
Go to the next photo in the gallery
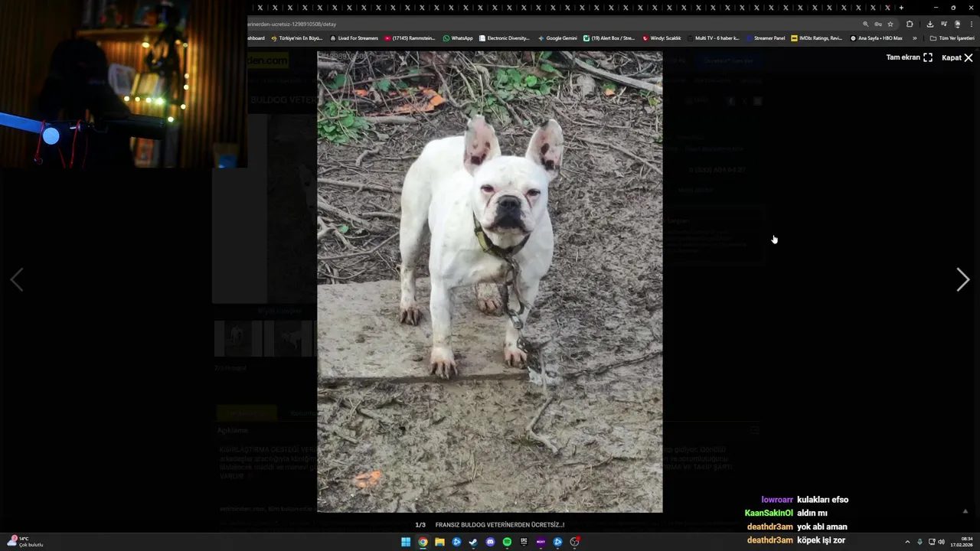(x=962, y=280)
